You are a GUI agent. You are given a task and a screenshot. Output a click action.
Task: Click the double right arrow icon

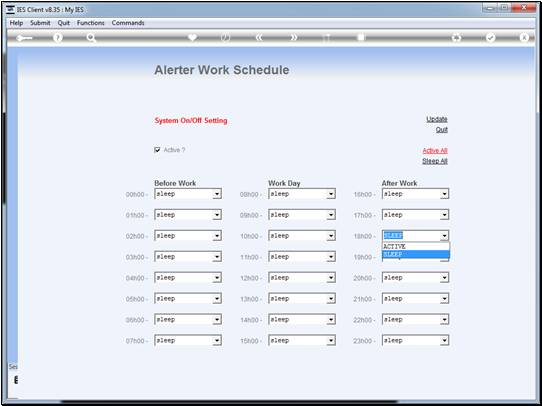[293, 38]
